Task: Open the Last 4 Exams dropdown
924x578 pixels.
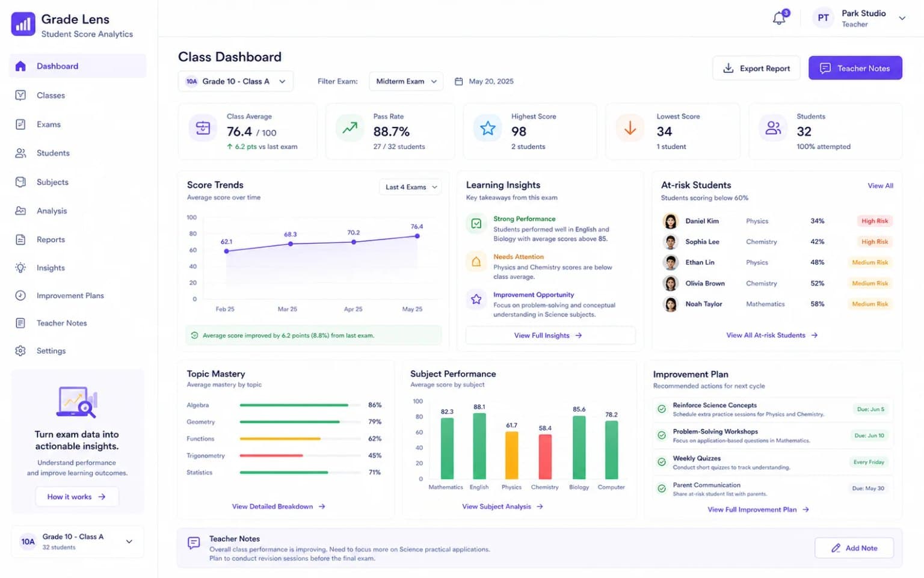Action: (411, 187)
